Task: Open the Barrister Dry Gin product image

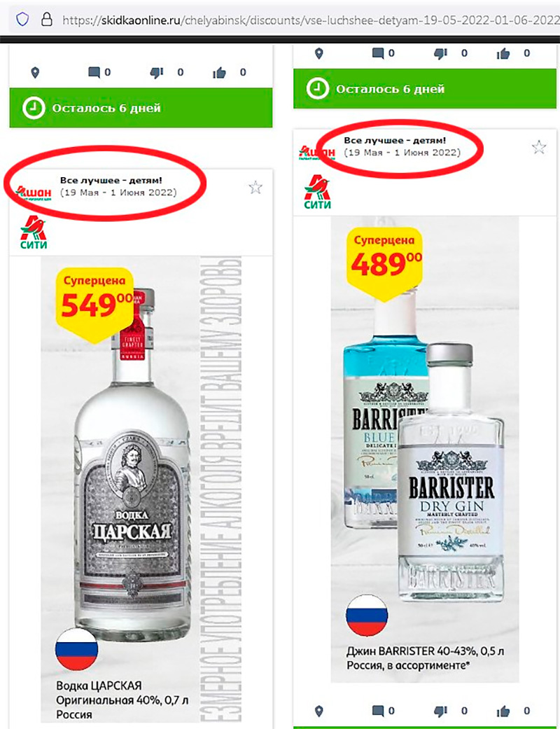Action: pyautogui.click(x=425, y=449)
